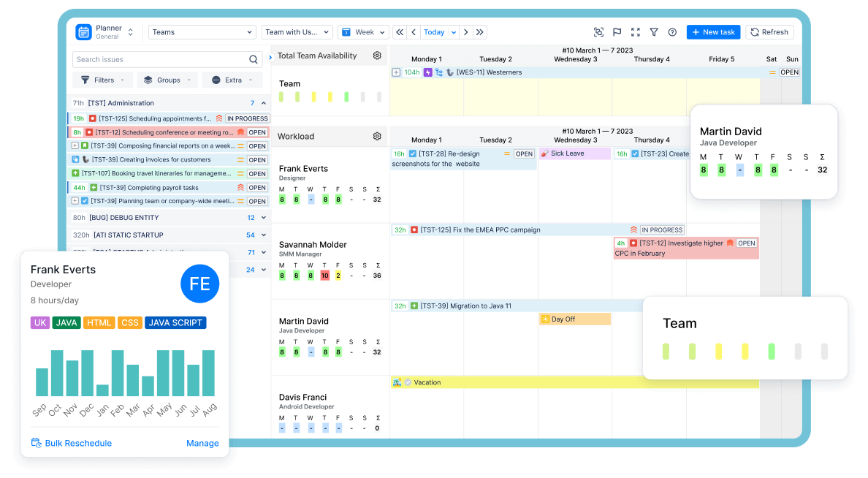
Task: Open the Filters panel
Action: [x=102, y=80]
